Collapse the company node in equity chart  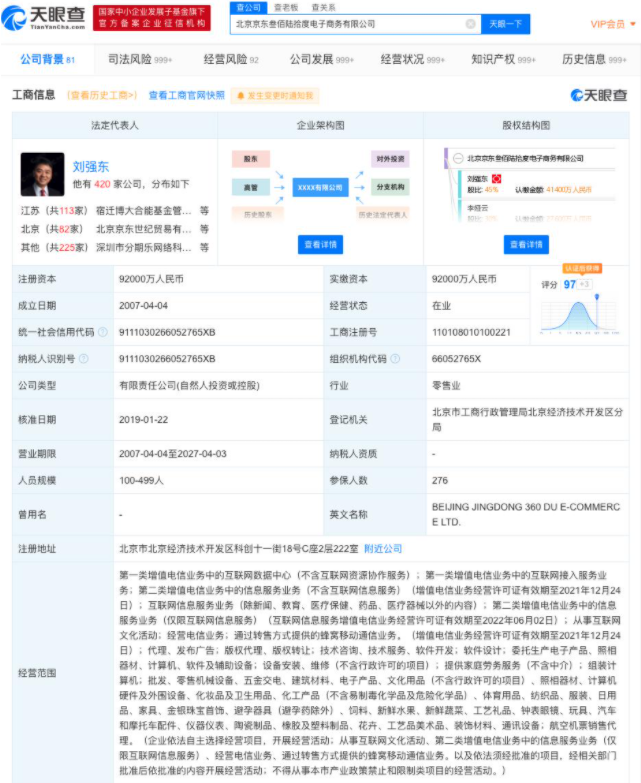click(458, 158)
